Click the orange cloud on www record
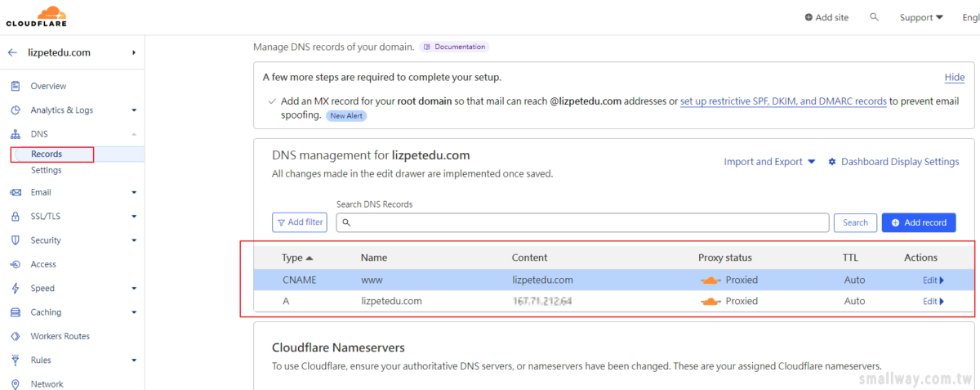980x390 pixels. (x=710, y=280)
